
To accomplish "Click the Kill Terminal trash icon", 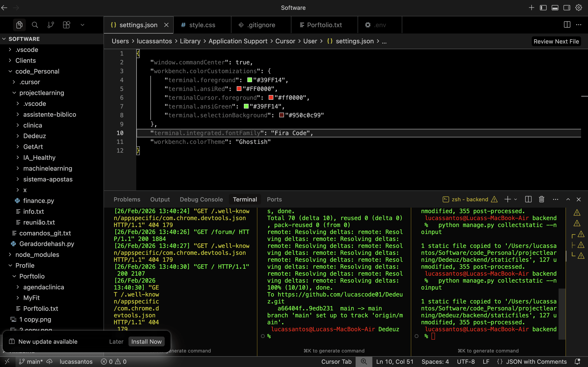I will [542, 199].
